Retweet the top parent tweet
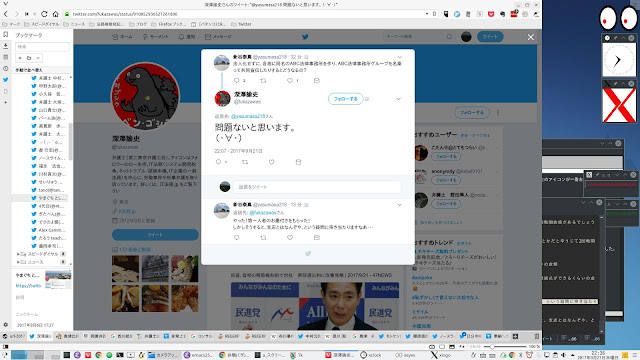This screenshot has width=640, height=360. (x=263, y=81)
